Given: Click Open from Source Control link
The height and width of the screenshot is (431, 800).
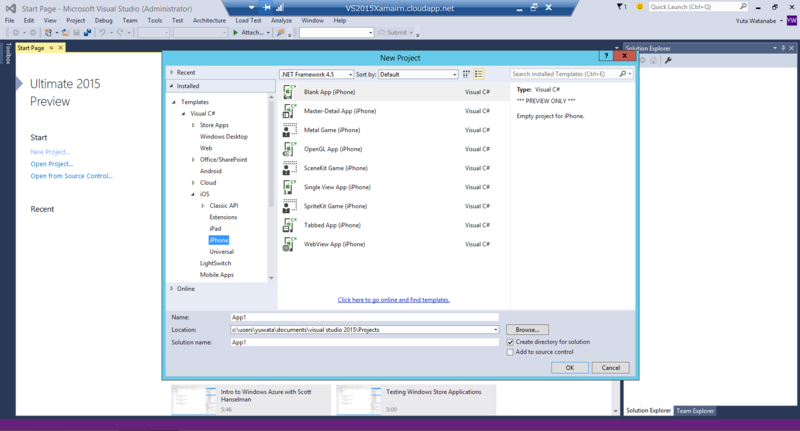Looking at the screenshot, I should (71, 176).
